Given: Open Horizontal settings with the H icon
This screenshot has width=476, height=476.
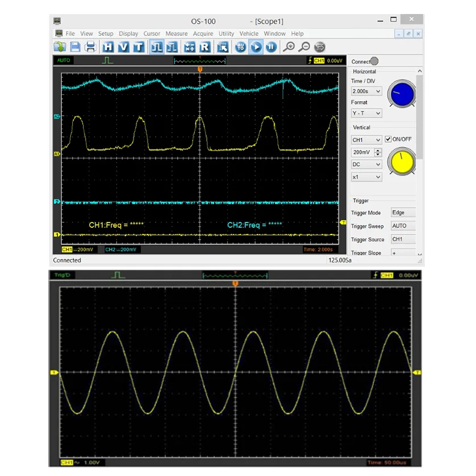Looking at the screenshot, I should (108, 47).
